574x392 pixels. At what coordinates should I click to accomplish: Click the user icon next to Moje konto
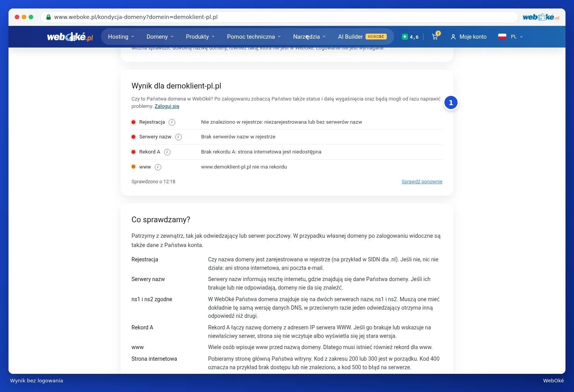(453, 37)
